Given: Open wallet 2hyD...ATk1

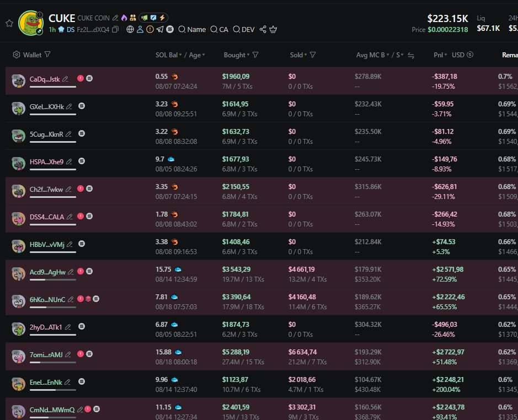Looking at the screenshot, I should [46, 327].
